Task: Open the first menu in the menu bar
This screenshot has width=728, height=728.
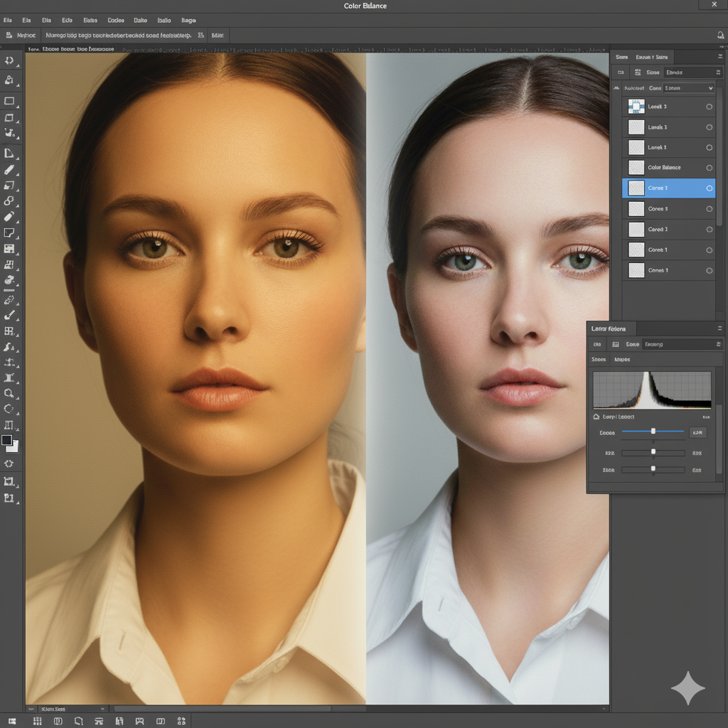Action: tap(8, 21)
